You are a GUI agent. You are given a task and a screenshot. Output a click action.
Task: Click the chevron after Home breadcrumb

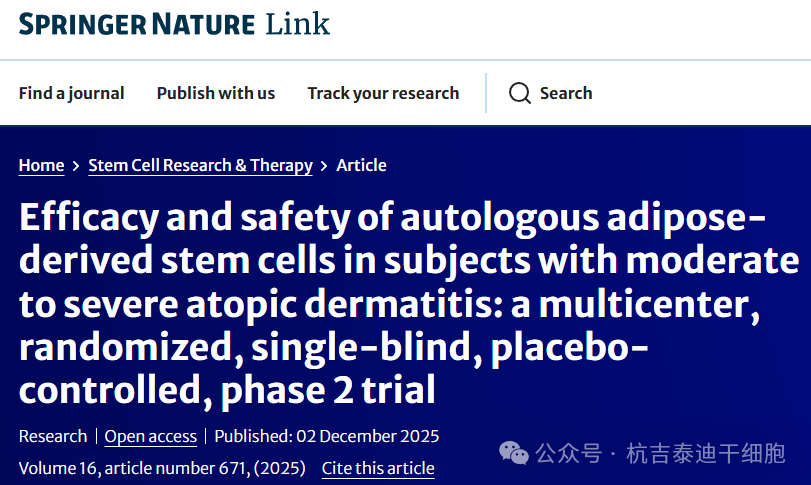tap(76, 166)
